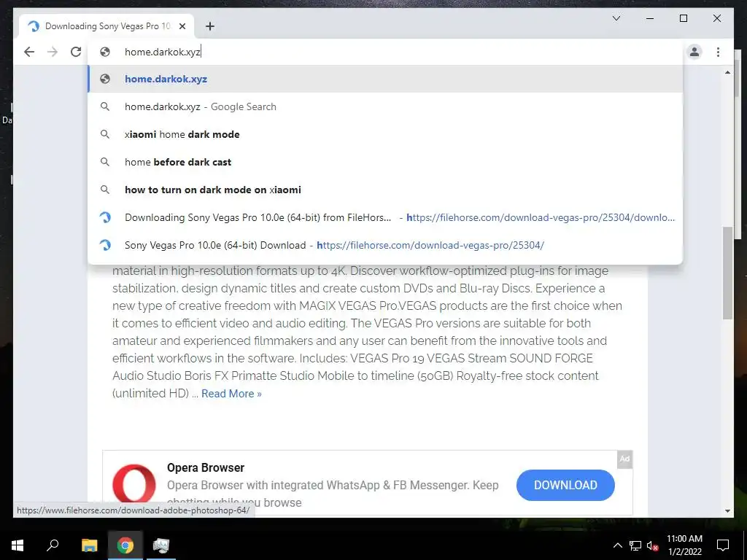Click the page scrollbar thumb
This screenshot has height=560, width=747.
pyautogui.click(x=727, y=273)
